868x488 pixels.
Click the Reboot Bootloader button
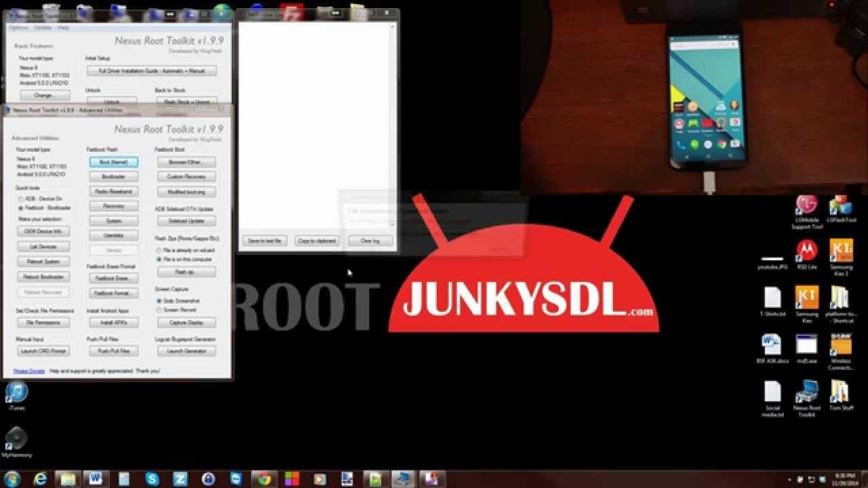click(43, 277)
